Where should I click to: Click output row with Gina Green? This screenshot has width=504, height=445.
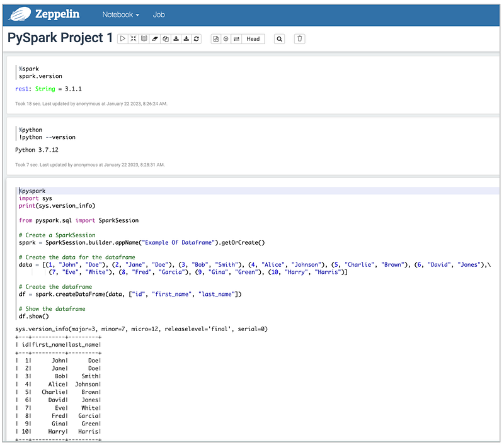[x=58, y=424]
